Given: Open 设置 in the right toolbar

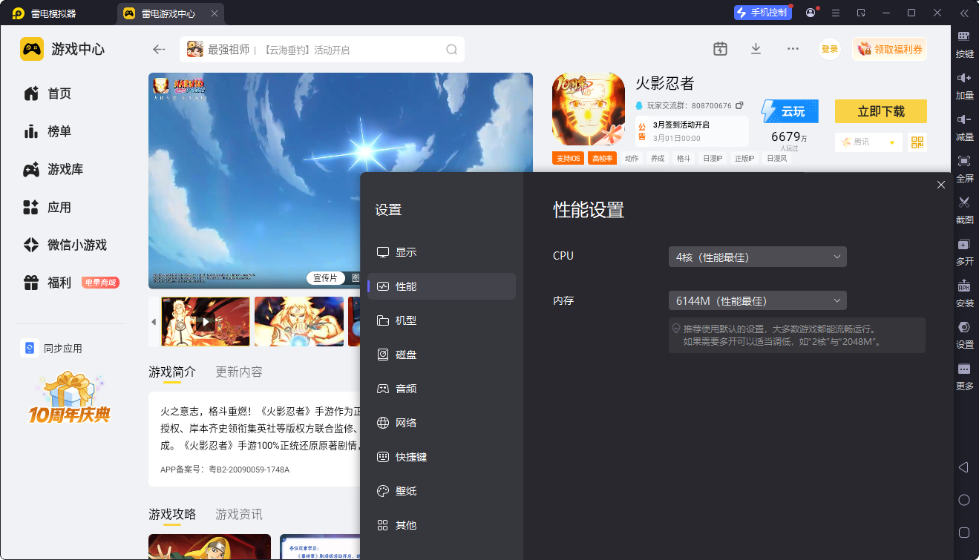Looking at the screenshot, I should [x=964, y=335].
